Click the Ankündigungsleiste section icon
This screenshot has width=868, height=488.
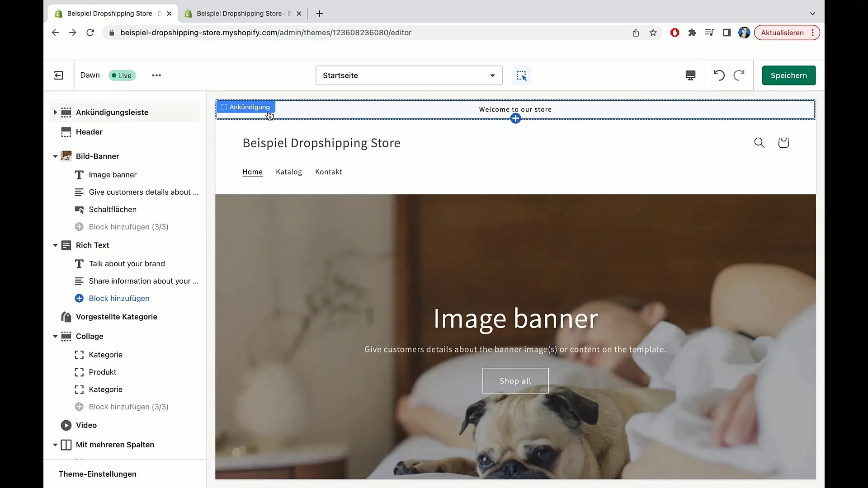click(66, 112)
